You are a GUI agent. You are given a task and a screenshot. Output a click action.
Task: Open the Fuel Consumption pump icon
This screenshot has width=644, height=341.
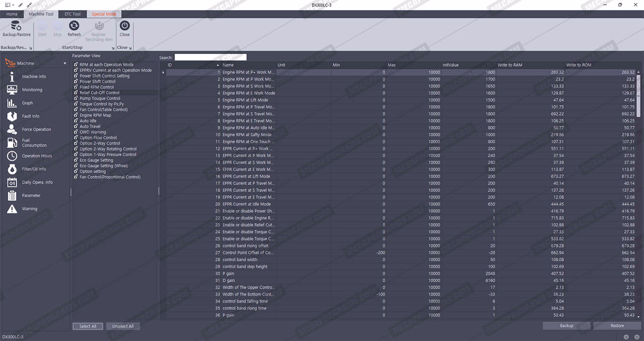tap(12, 142)
